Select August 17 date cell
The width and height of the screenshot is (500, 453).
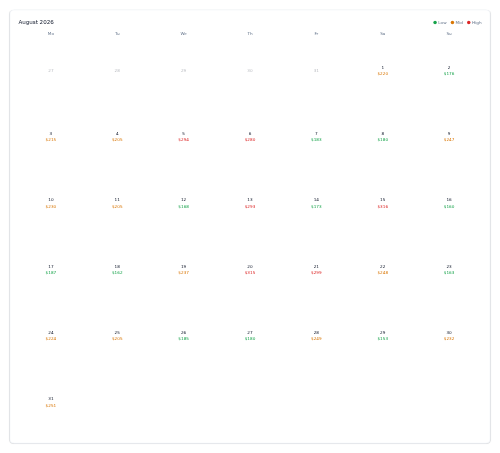51,269
